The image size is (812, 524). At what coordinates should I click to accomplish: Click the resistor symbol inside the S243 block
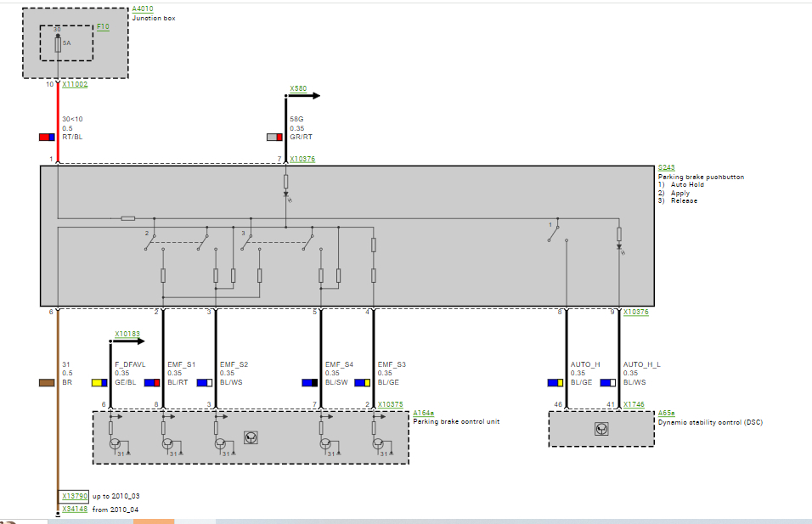(127, 217)
